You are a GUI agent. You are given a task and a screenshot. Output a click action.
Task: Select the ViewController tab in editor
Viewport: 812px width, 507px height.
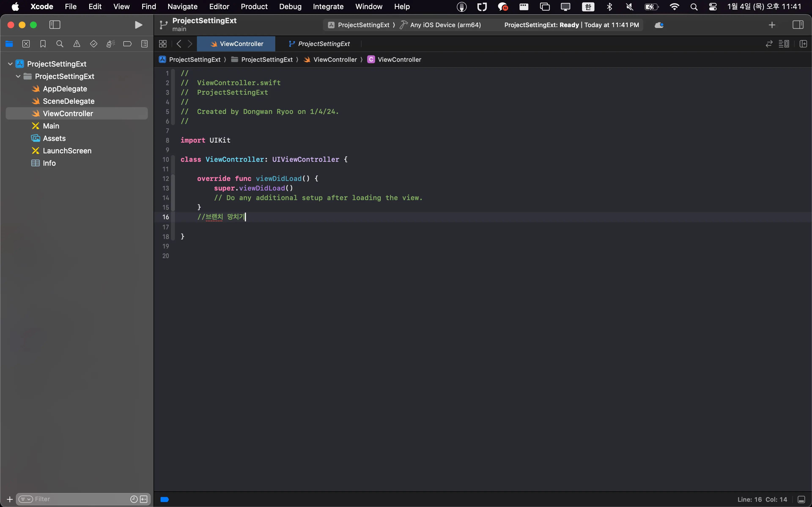point(237,43)
